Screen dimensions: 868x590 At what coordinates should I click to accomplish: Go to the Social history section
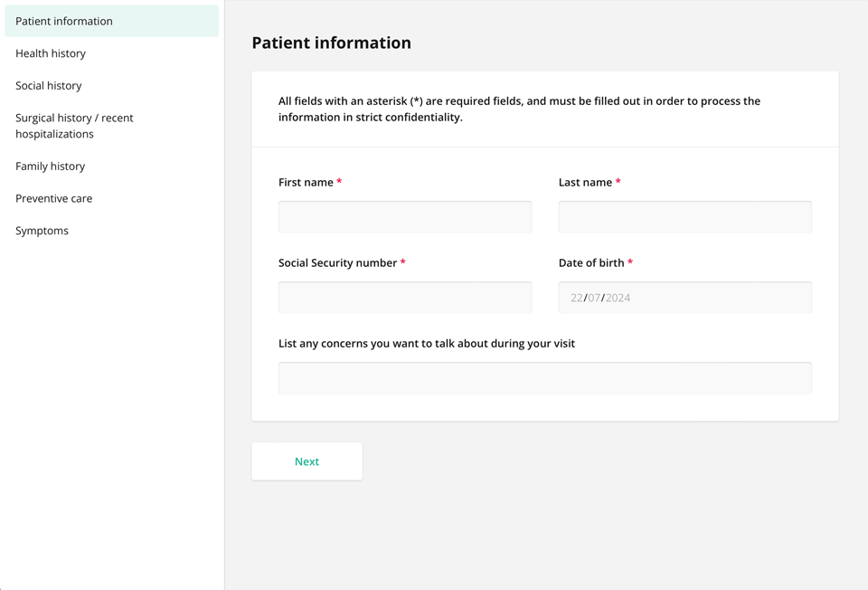point(49,86)
